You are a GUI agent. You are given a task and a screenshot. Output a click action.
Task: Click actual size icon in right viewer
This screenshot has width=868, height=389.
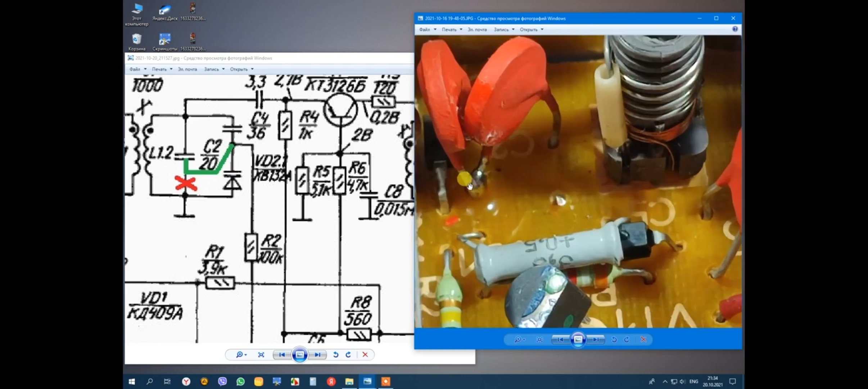tap(539, 339)
